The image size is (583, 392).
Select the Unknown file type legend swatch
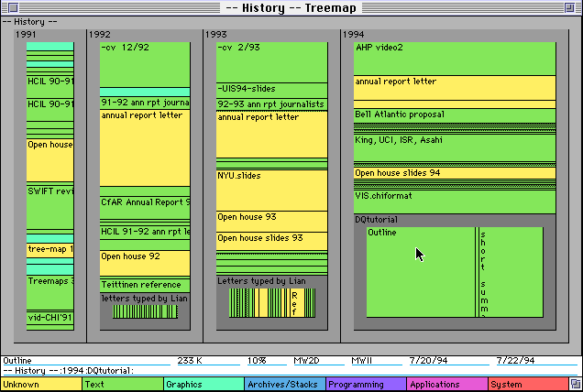(x=41, y=384)
